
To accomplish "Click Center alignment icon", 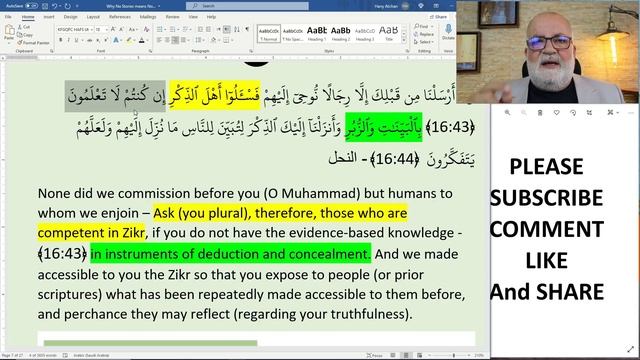I will [167, 40].
